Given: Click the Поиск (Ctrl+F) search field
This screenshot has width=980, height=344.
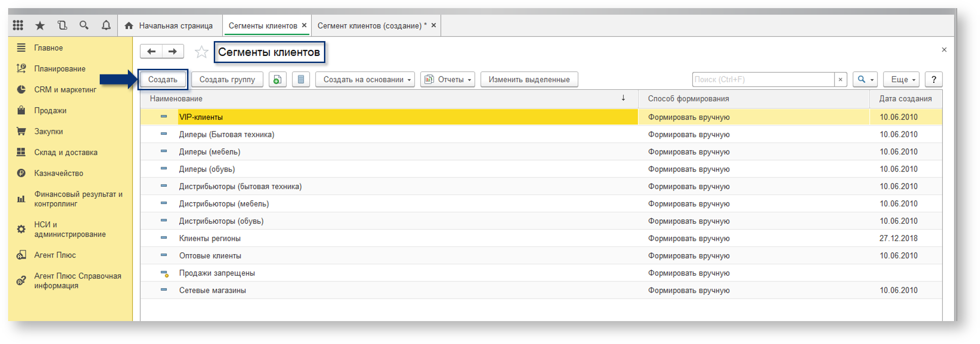Looking at the screenshot, I should click(x=763, y=79).
